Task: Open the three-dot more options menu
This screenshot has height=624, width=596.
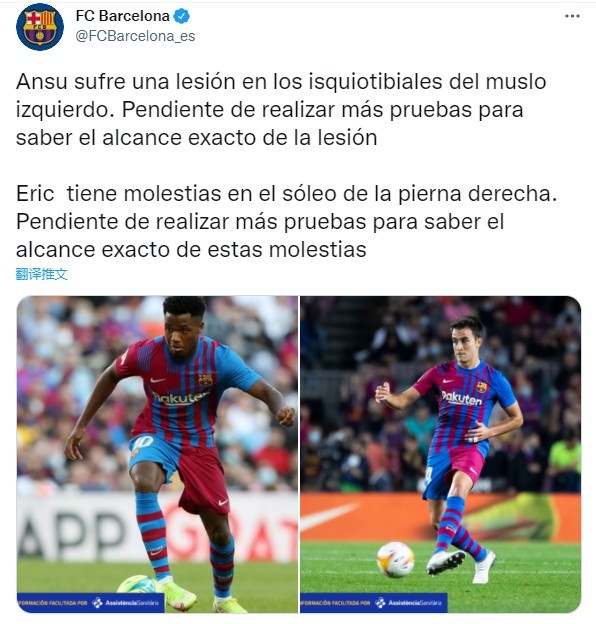Action: click(x=572, y=16)
